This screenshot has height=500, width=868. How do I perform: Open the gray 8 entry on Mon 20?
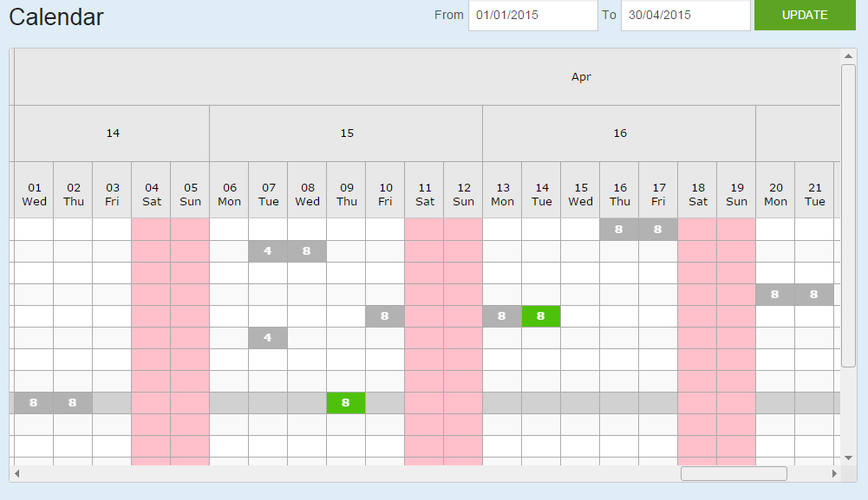pos(775,295)
